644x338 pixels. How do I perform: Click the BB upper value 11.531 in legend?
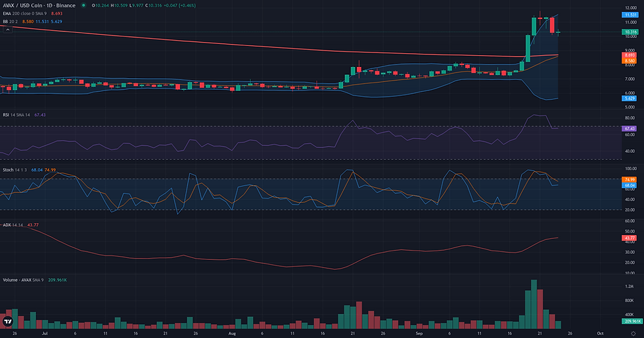click(42, 21)
